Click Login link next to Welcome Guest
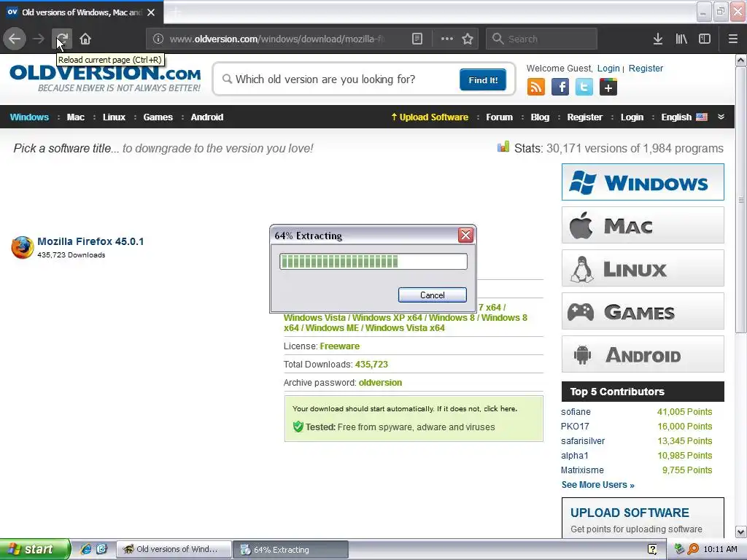The width and height of the screenshot is (747, 560). click(x=608, y=68)
